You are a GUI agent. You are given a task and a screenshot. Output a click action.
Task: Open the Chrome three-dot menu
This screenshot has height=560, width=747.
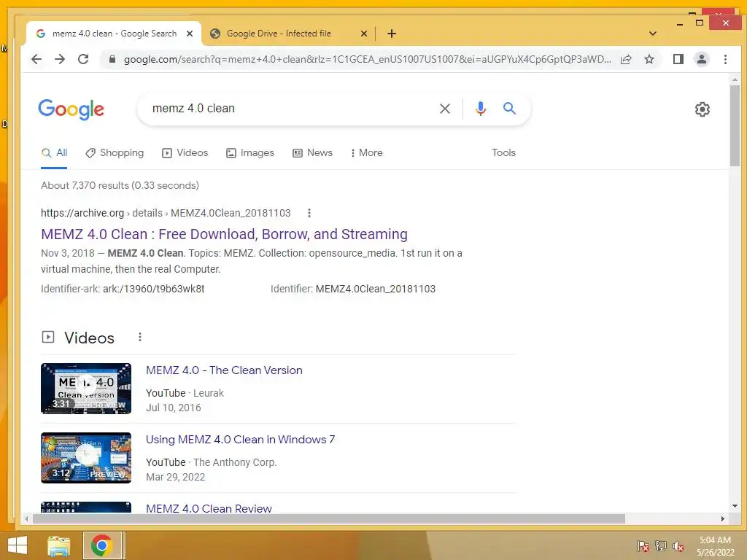tap(725, 59)
